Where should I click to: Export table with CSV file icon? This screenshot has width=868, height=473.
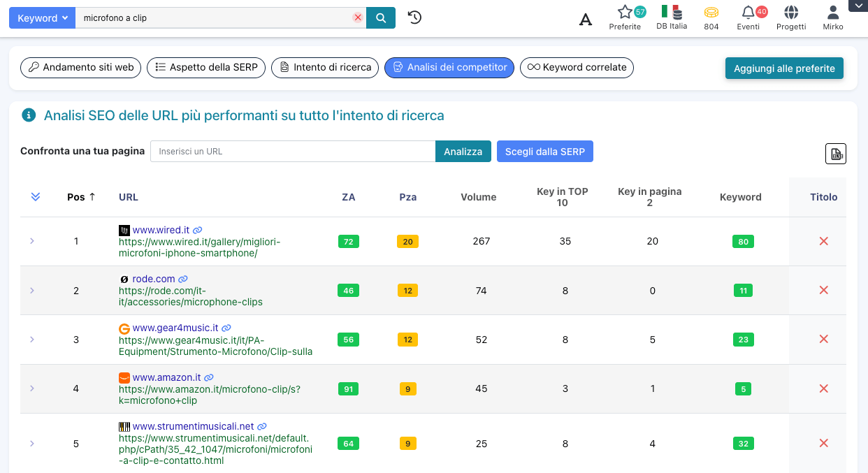pos(836,154)
